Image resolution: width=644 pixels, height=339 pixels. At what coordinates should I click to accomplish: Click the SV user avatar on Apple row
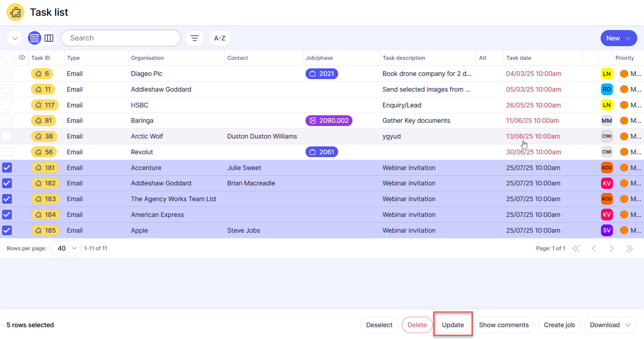pyautogui.click(x=606, y=230)
